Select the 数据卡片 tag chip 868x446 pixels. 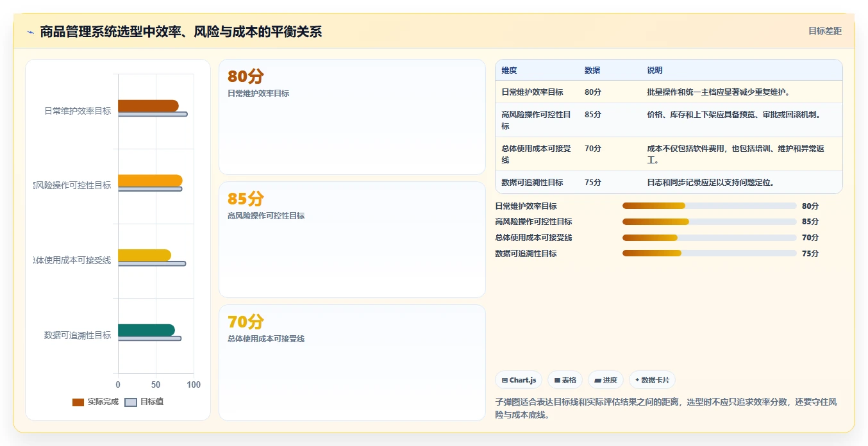pyautogui.click(x=652, y=380)
